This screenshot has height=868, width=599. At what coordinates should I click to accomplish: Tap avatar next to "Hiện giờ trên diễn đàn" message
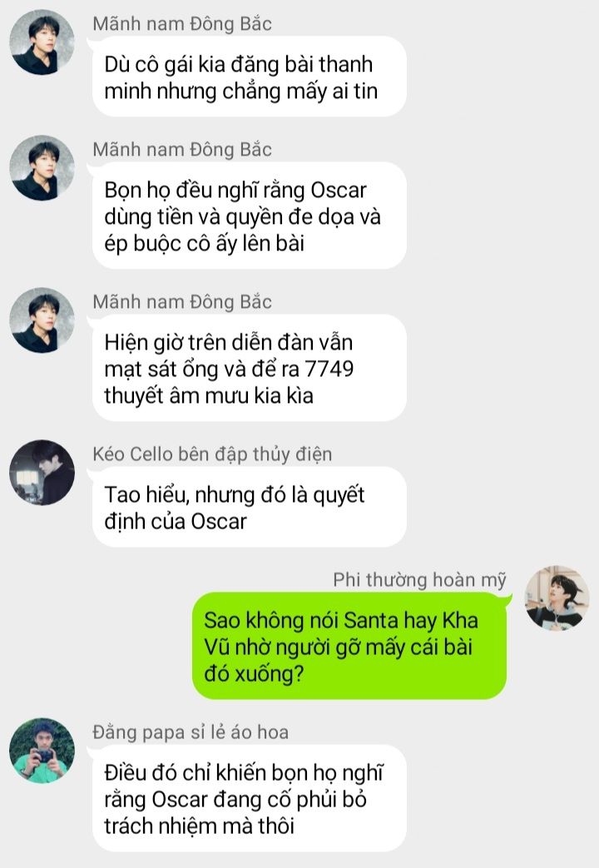point(42,320)
